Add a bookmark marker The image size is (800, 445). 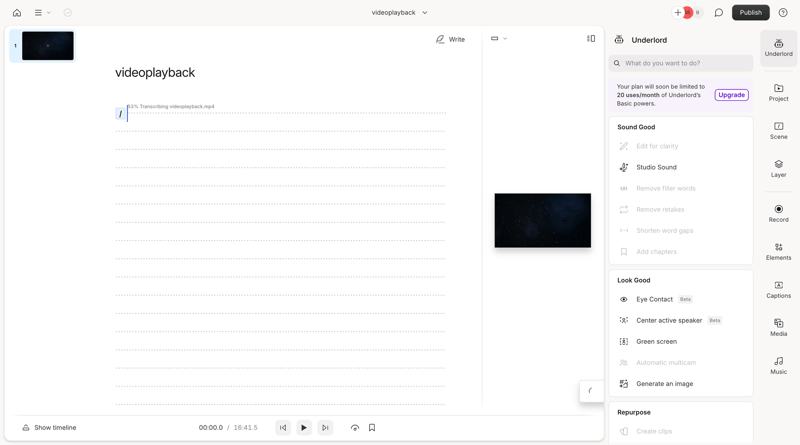[372, 428]
